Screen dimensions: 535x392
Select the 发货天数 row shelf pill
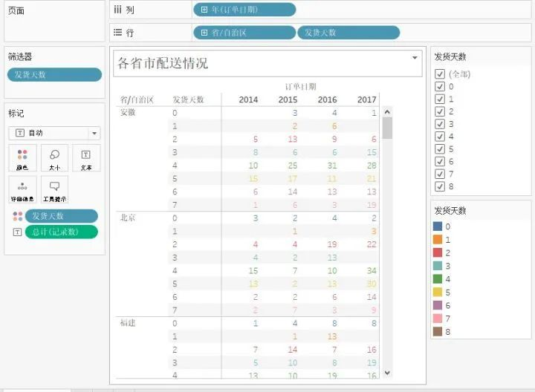(348, 33)
